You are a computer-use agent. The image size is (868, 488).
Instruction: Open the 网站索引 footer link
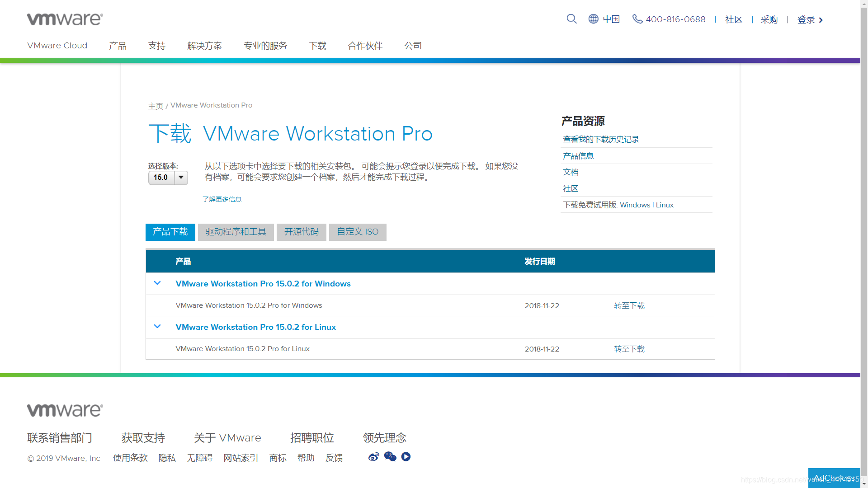coord(241,458)
